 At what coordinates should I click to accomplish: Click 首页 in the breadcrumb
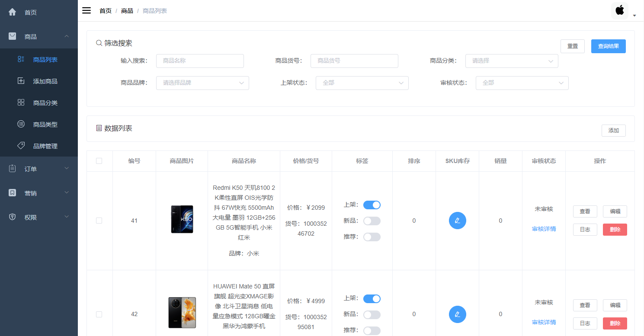click(x=106, y=11)
